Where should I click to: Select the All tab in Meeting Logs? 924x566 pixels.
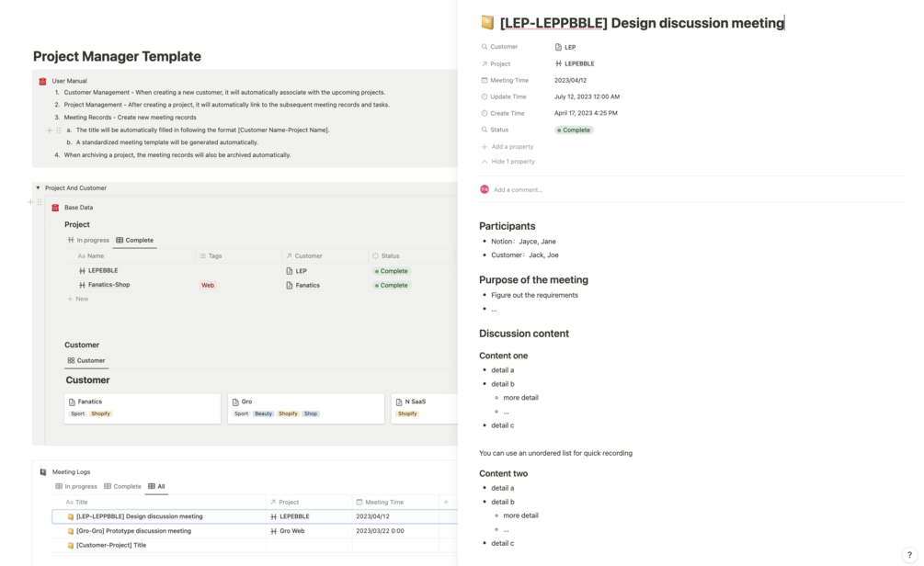tap(156, 486)
